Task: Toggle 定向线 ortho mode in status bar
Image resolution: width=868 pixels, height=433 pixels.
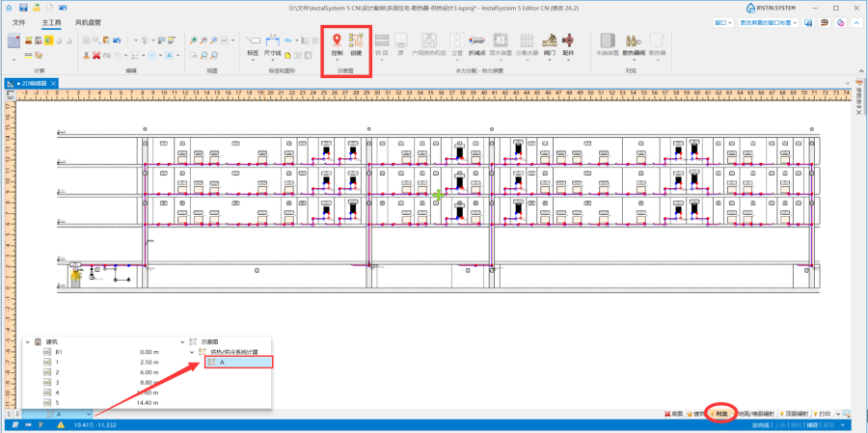Action: (x=761, y=424)
